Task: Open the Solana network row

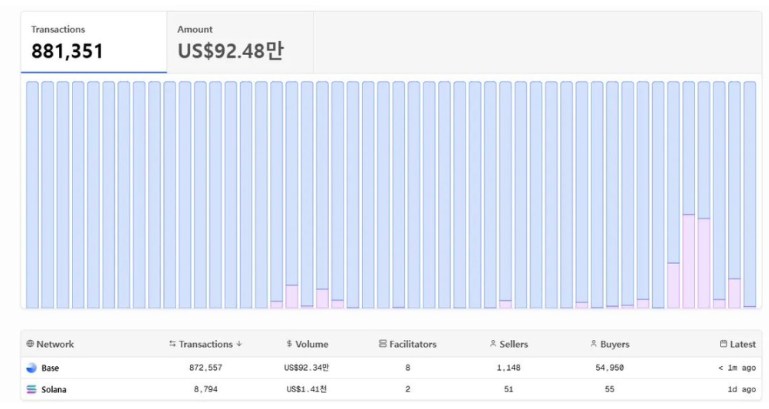Action: [391, 389]
